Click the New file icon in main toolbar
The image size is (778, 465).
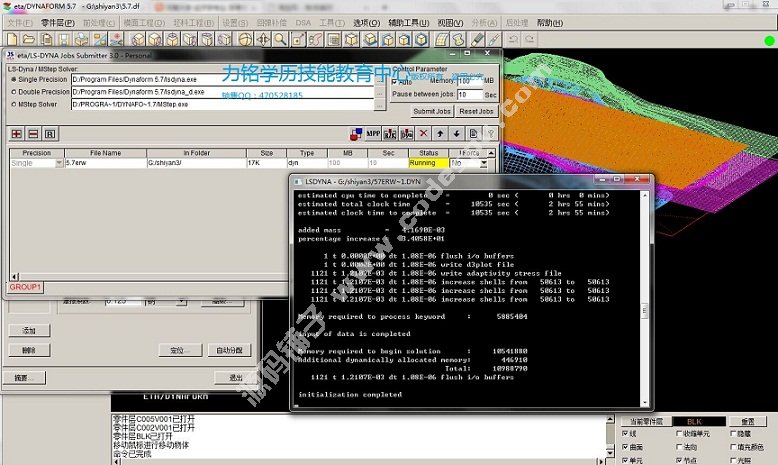12,40
